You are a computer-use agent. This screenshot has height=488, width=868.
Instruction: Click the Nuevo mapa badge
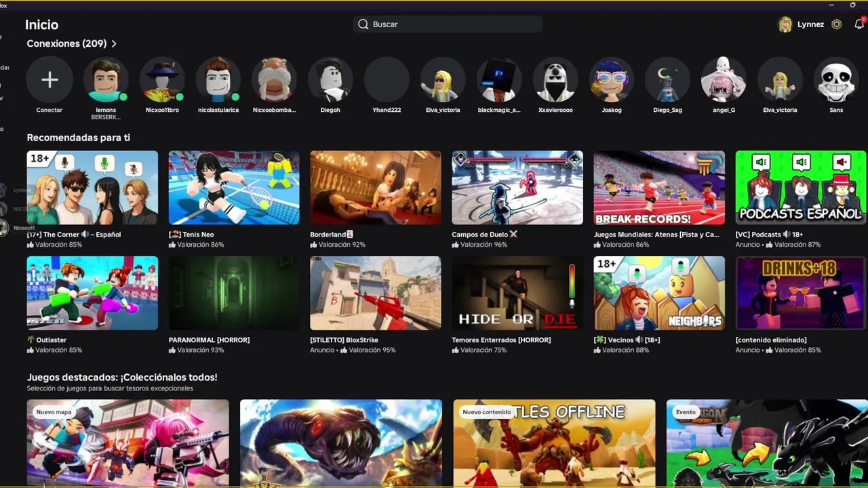click(x=54, y=412)
